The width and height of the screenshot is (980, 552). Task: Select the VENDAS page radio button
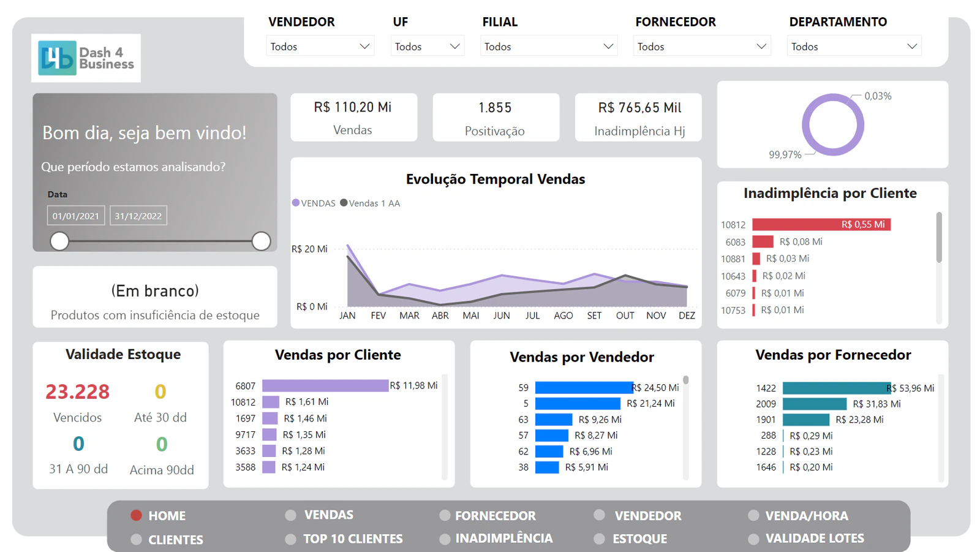290,515
